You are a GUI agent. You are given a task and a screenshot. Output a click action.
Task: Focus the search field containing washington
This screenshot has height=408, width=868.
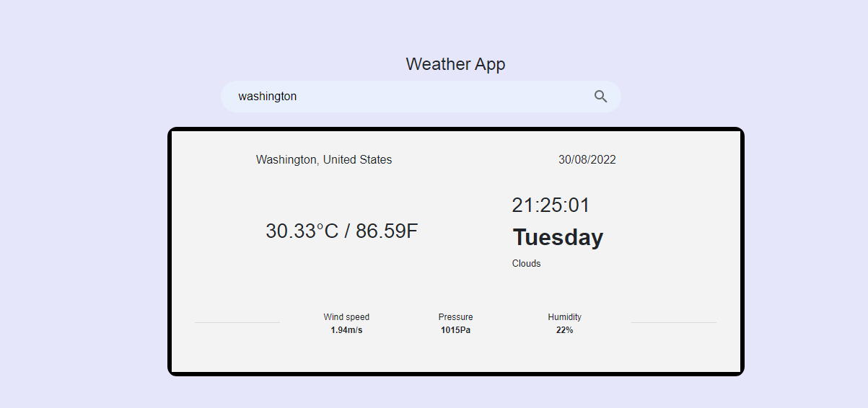404,97
